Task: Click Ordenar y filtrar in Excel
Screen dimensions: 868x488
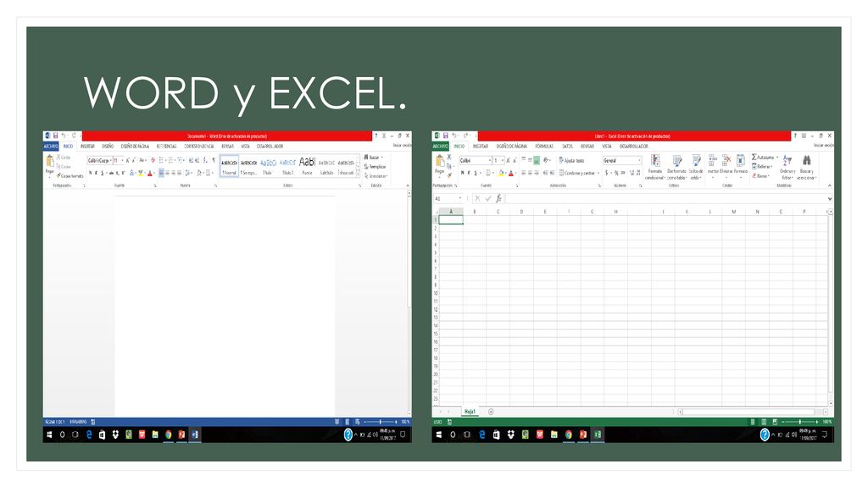Action: tap(787, 167)
